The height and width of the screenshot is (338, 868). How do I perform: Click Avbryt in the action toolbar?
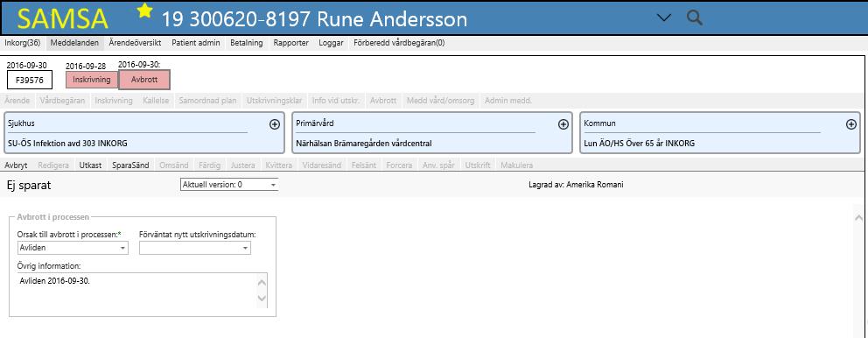coord(16,165)
